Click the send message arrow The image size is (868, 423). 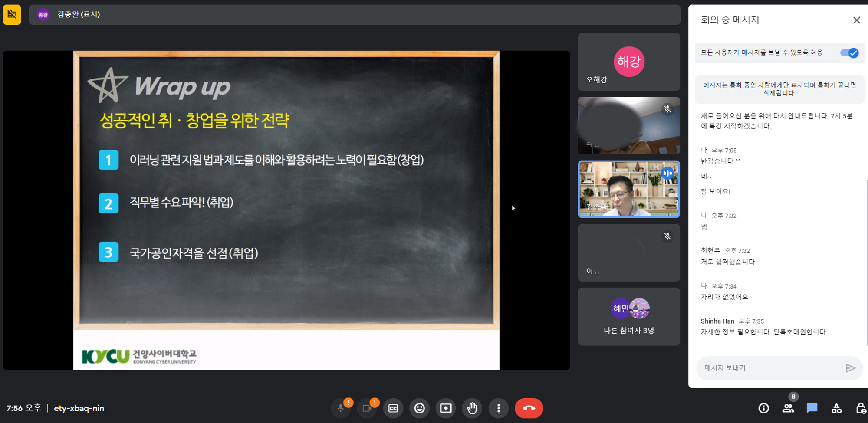(850, 368)
